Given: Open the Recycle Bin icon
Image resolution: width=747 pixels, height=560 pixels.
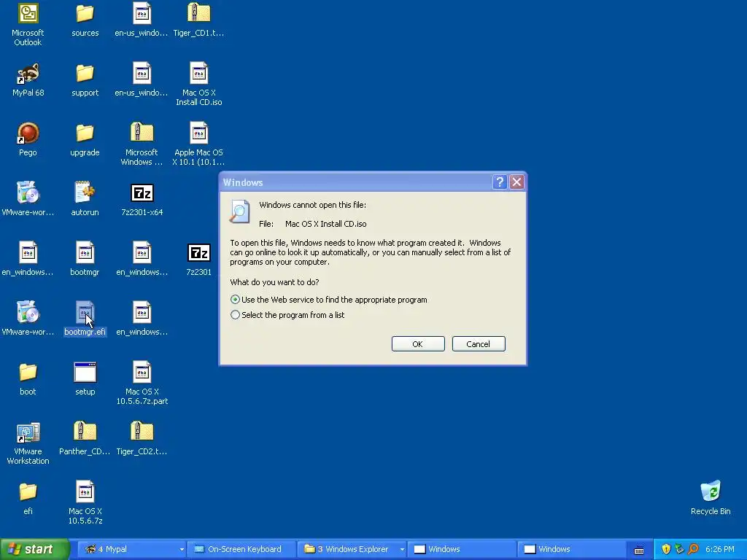Looking at the screenshot, I should pyautogui.click(x=711, y=491).
